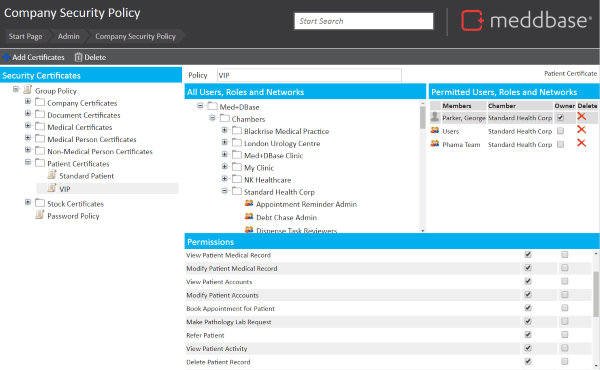The image size is (600, 370).
Task: Open Password Policy item
Action: [73, 216]
